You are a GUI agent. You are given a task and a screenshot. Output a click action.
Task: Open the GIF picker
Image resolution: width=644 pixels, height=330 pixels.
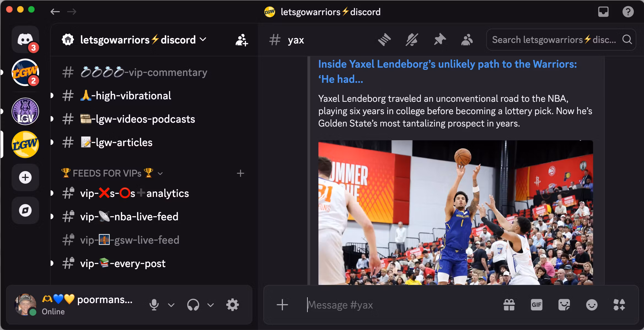pyautogui.click(x=537, y=305)
